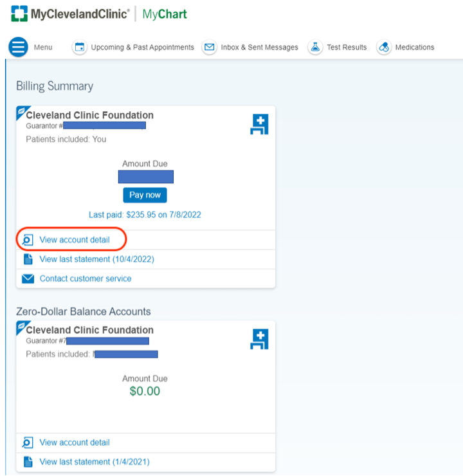The width and height of the screenshot is (463, 476).
Task: Click the MyClevelandClinic wordmark
Action: click(80, 14)
